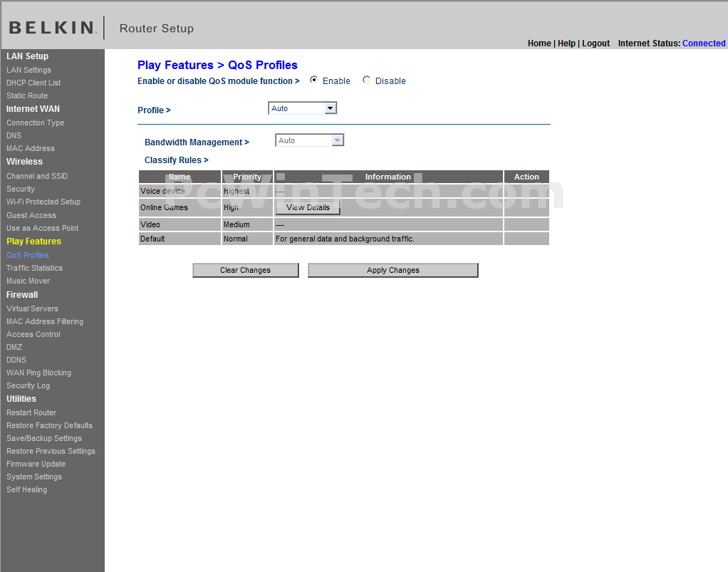The height and width of the screenshot is (572, 728).
Task: Click the Internet WAN section heading
Action: point(33,109)
